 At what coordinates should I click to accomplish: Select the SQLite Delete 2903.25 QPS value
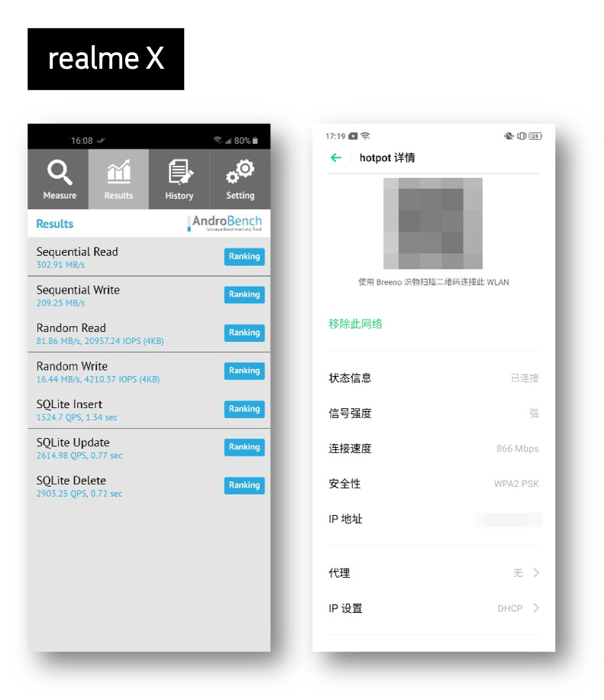click(79, 494)
